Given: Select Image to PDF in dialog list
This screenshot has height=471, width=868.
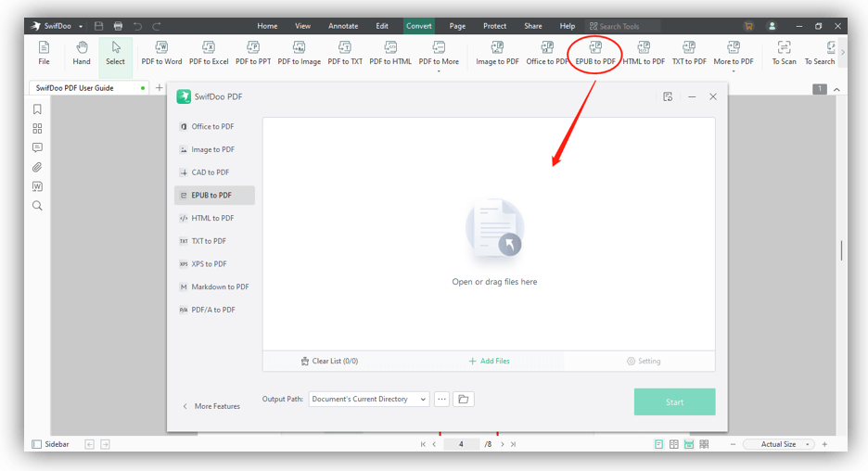Looking at the screenshot, I should (214, 149).
